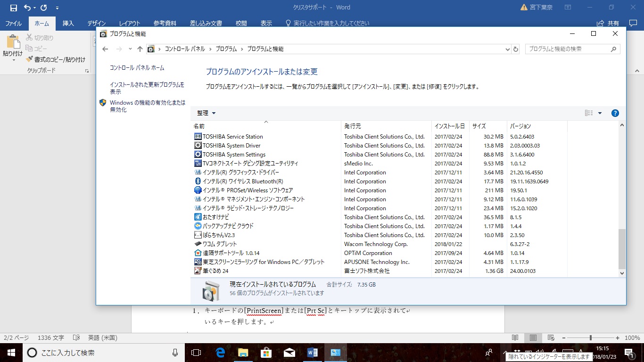The image size is (644, 362).
Task: Click the コントロール パネル ホーム link
Action: point(137,68)
